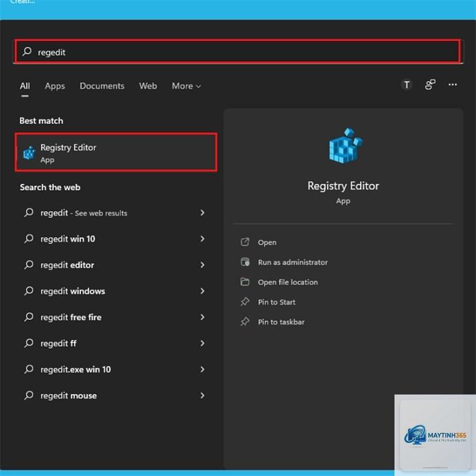
Task: Click Open for Registry Editor
Action: tap(267, 243)
